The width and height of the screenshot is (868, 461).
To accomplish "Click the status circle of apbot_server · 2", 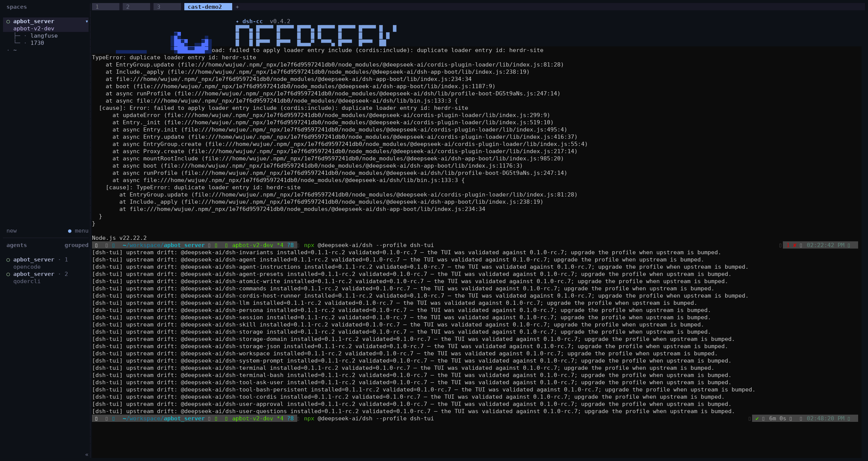I will (8, 274).
